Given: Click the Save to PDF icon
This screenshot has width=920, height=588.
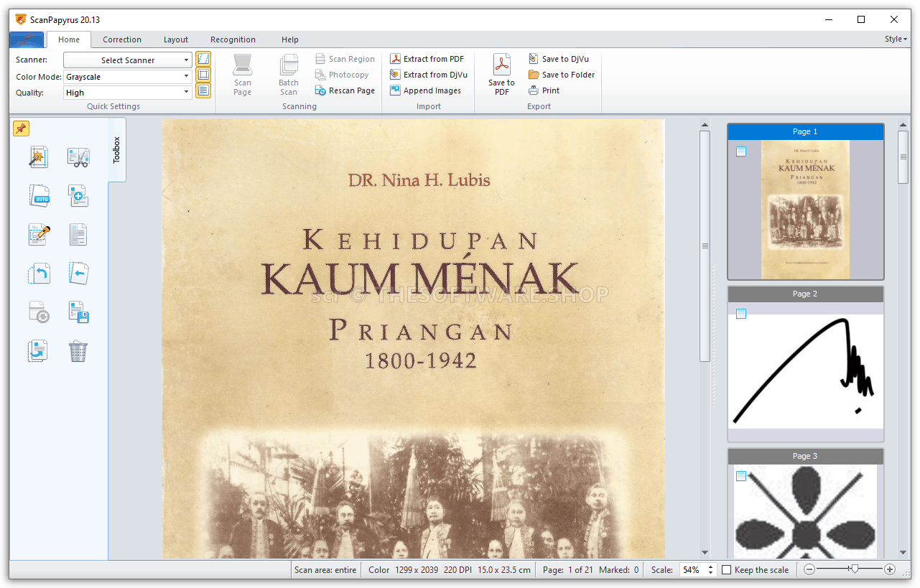Looking at the screenshot, I should point(501,65).
